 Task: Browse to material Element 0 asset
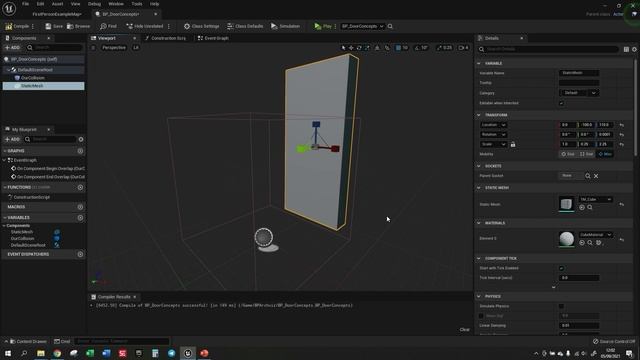pyautogui.click(x=590, y=243)
